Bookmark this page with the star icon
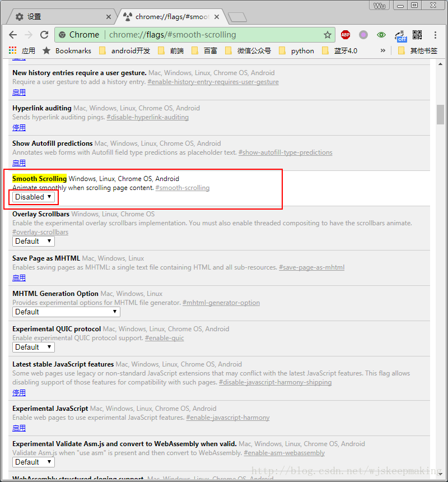 point(328,35)
